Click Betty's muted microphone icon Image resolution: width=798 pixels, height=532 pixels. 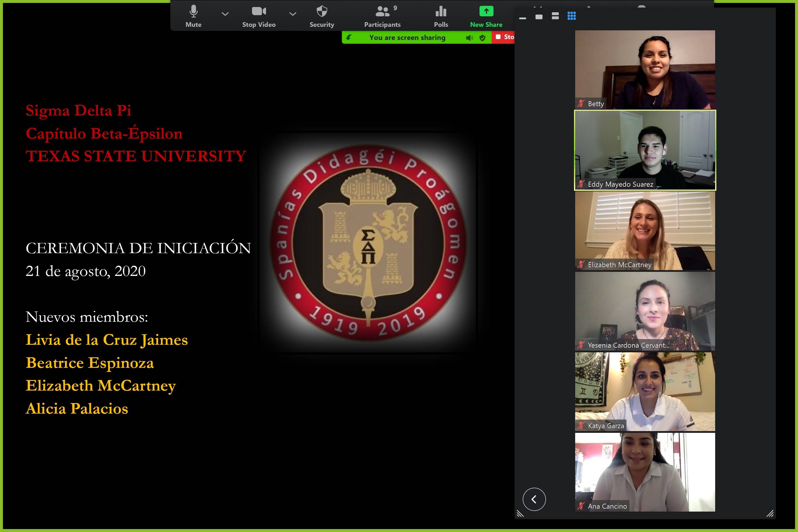[x=581, y=104]
